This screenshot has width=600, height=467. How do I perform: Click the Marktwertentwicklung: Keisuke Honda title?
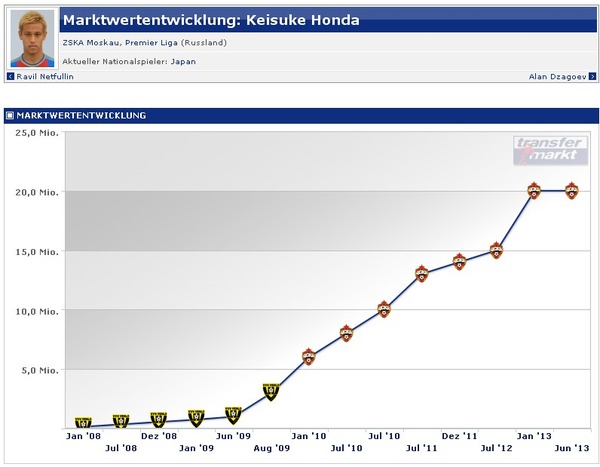(211, 20)
